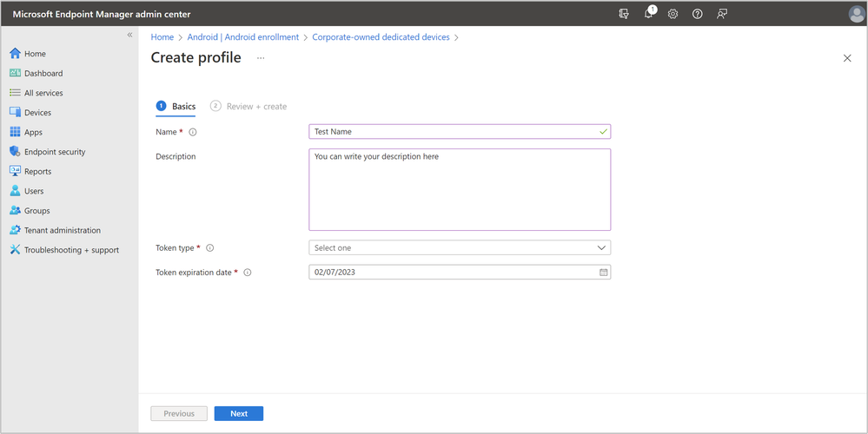868x434 pixels.
Task: Click into the Description text area
Action: (x=460, y=189)
